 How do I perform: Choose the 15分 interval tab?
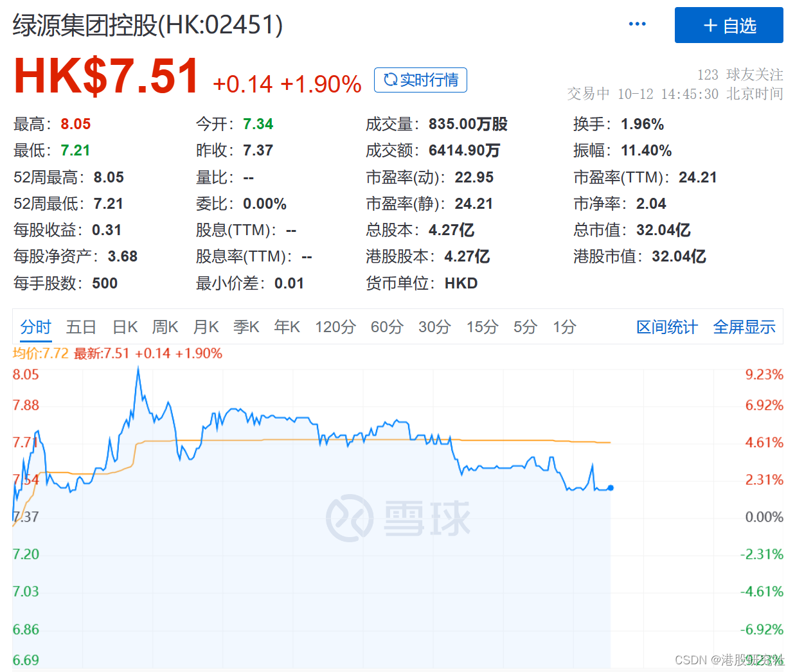click(x=482, y=327)
